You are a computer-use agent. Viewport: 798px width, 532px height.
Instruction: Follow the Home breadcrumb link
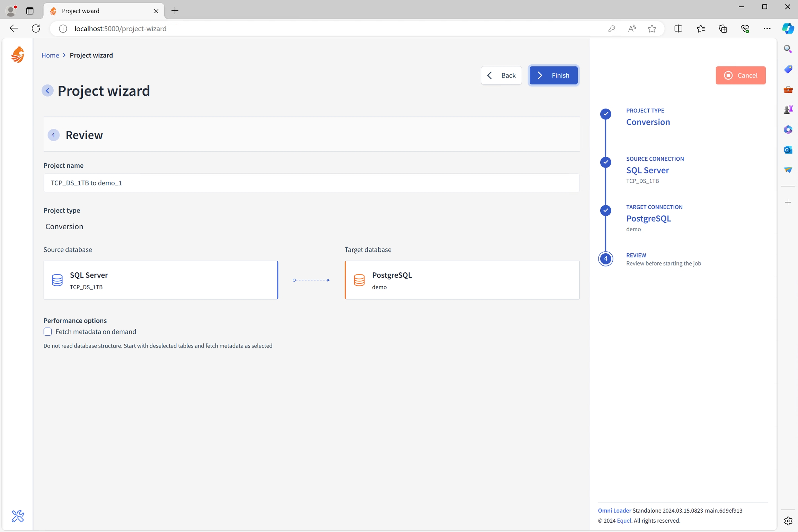[50, 55]
